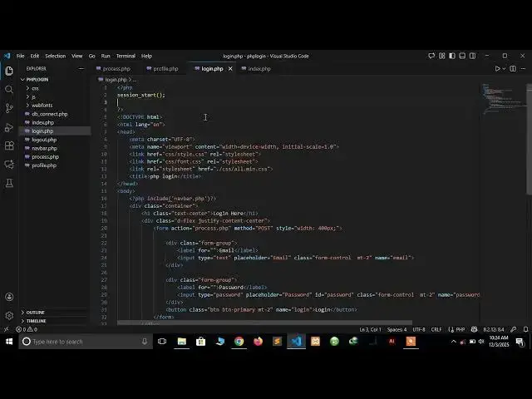
Task: Open the Help menu
Action: (146, 56)
